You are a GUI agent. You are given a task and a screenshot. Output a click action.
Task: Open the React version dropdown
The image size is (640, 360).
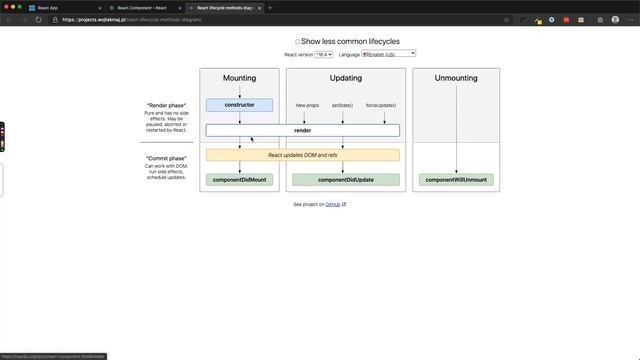(324, 54)
